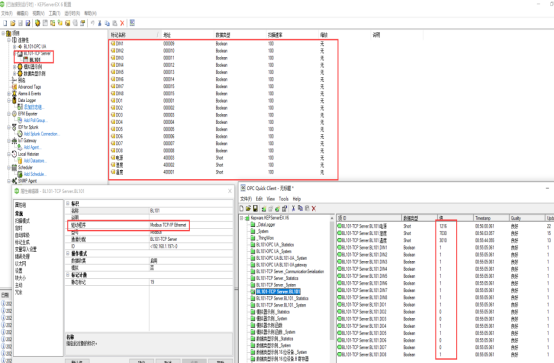Launch Quick Client from KEPServerEX toolbar's last icon
This screenshot has height=363, width=554.
(x=132, y=23)
